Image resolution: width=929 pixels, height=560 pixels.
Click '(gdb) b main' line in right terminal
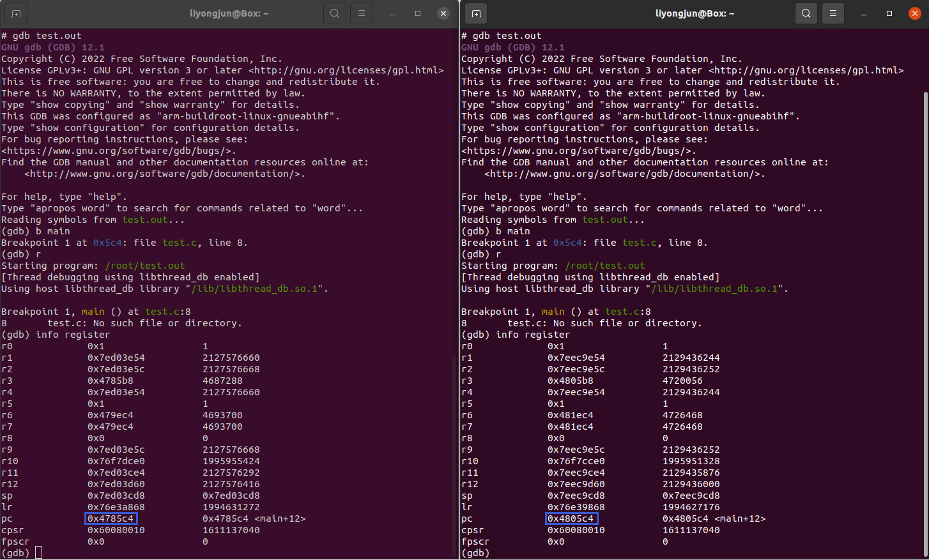tap(496, 231)
